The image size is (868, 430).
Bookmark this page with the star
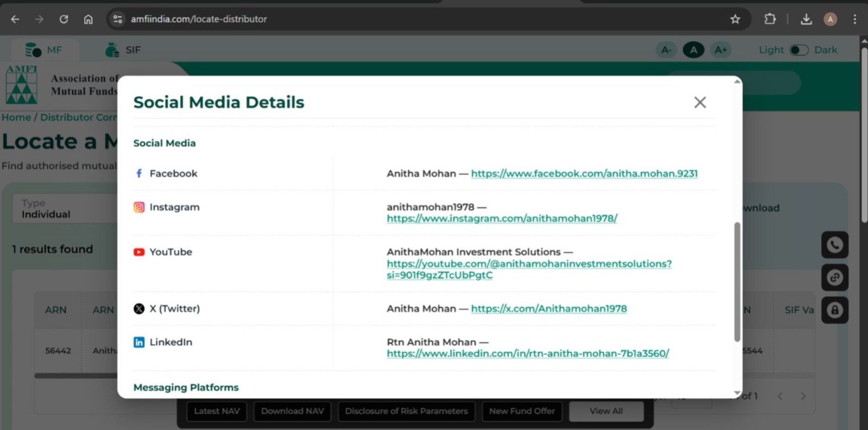coord(735,19)
